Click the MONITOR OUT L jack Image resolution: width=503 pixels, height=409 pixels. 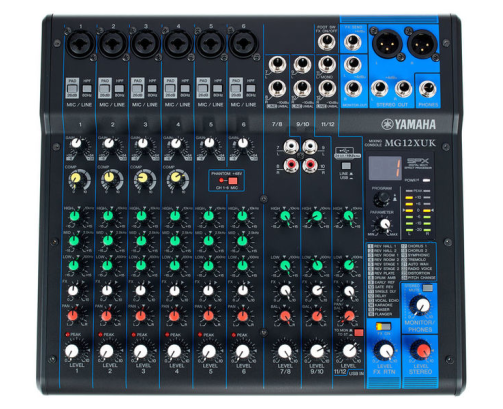click(x=353, y=65)
